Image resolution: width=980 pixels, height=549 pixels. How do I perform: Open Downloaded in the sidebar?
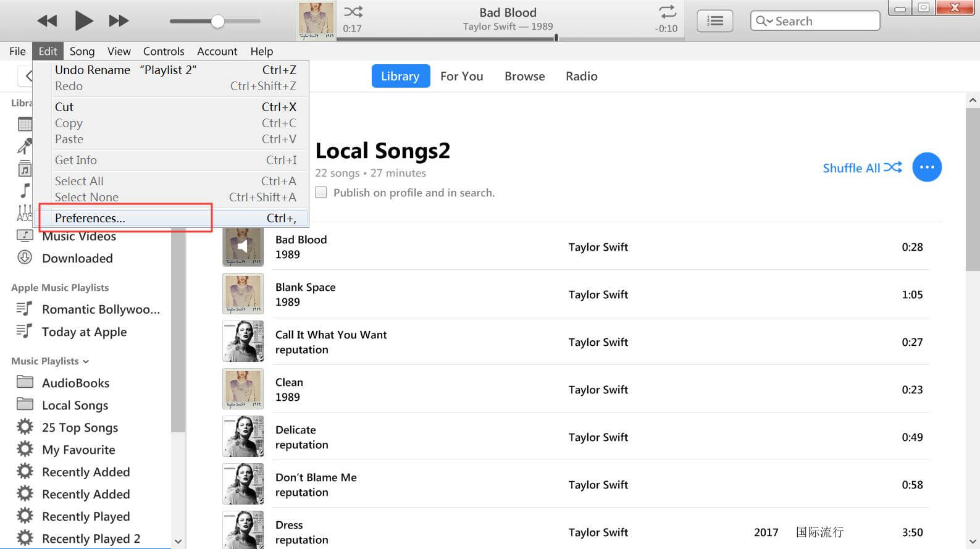pyautogui.click(x=77, y=258)
